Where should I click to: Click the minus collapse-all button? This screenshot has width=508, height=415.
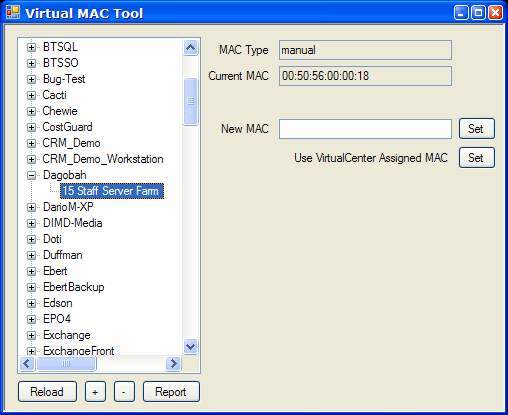click(x=124, y=392)
